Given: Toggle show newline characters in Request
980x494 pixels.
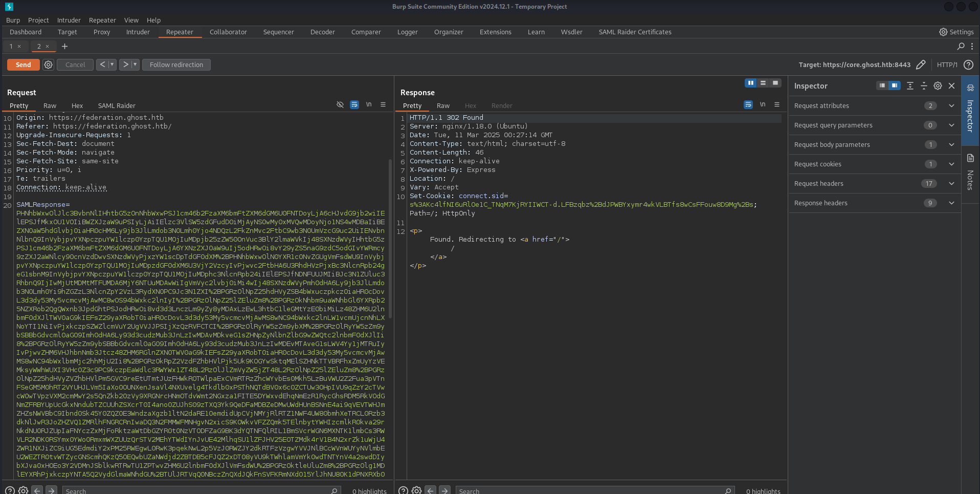Looking at the screenshot, I should pyautogui.click(x=369, y=104).
